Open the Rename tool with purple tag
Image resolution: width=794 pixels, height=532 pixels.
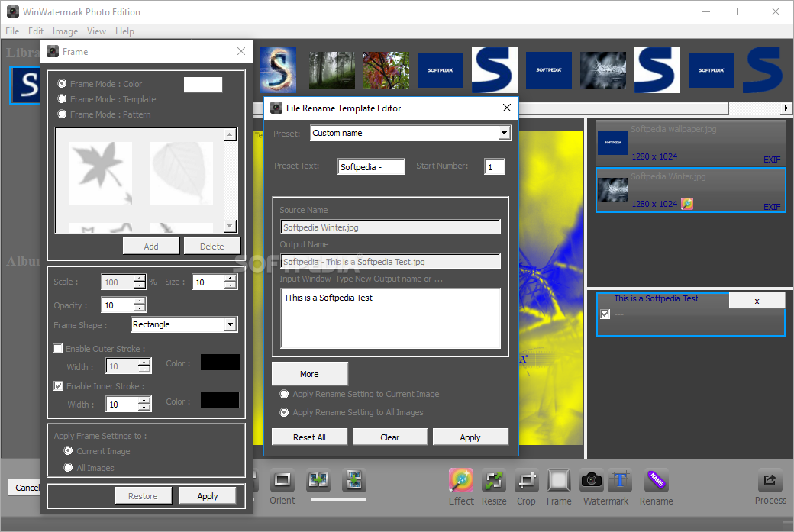tap(657, 480)
